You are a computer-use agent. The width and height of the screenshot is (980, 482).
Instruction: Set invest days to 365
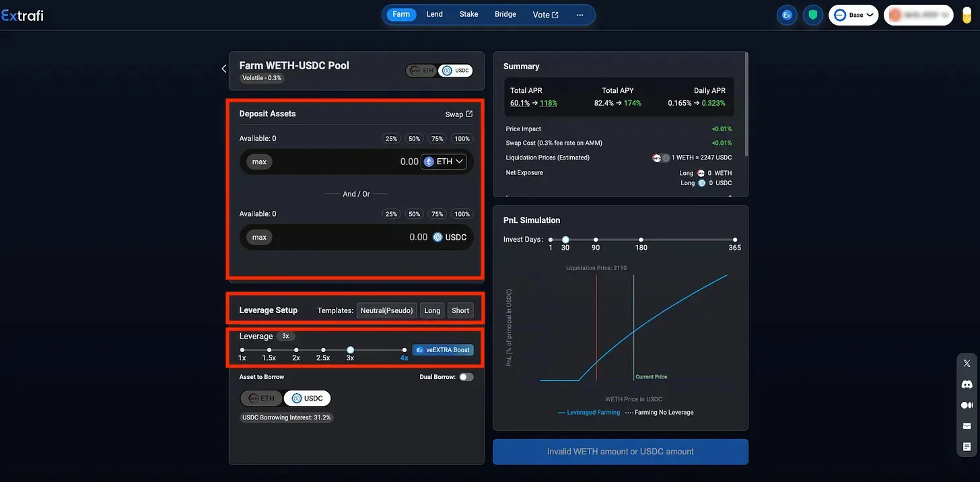coord(735,240)
